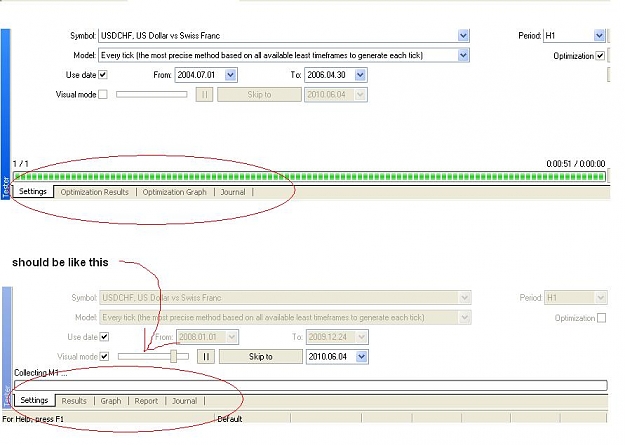The height and width of the screenshot is (445, 625).
Task: Toggle Optimization checkbox in lower panel
Action: point(601,318)
